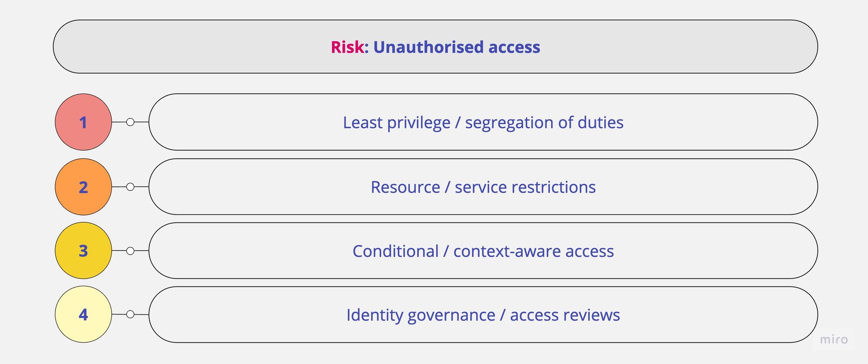The height and width of the screenshot is (364, 868).
Task: Click the red circle numbered 1
Action: coord(83,122)
